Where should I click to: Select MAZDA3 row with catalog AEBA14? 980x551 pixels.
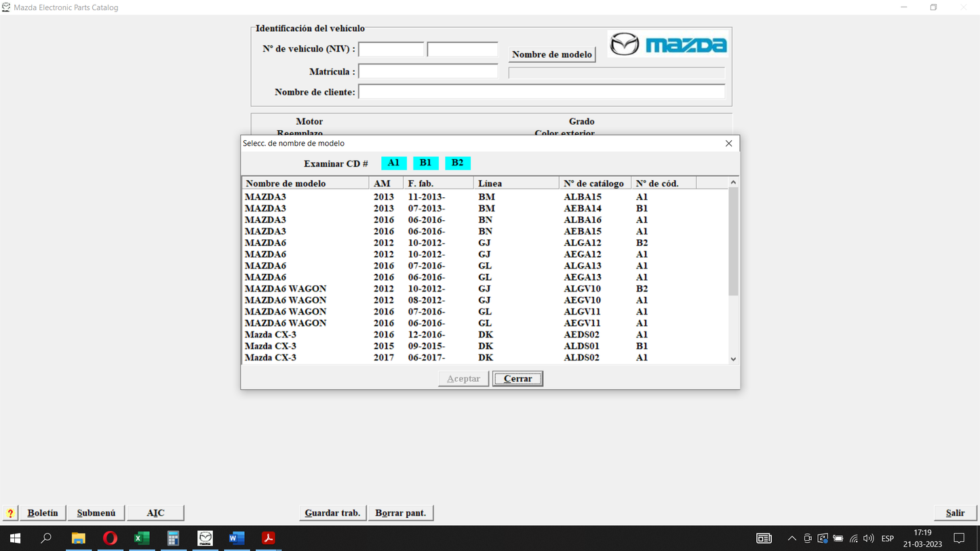[485, 209]
